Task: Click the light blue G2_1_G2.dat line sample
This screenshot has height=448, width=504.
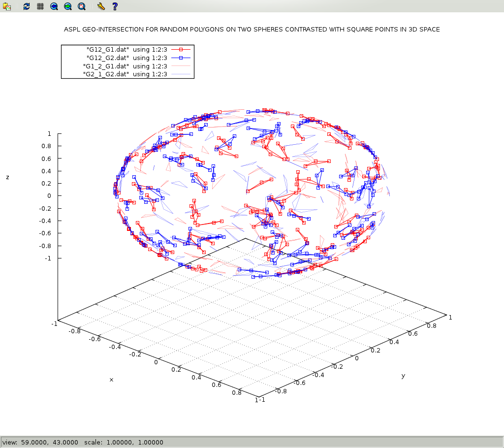Action: click(180, 74)
